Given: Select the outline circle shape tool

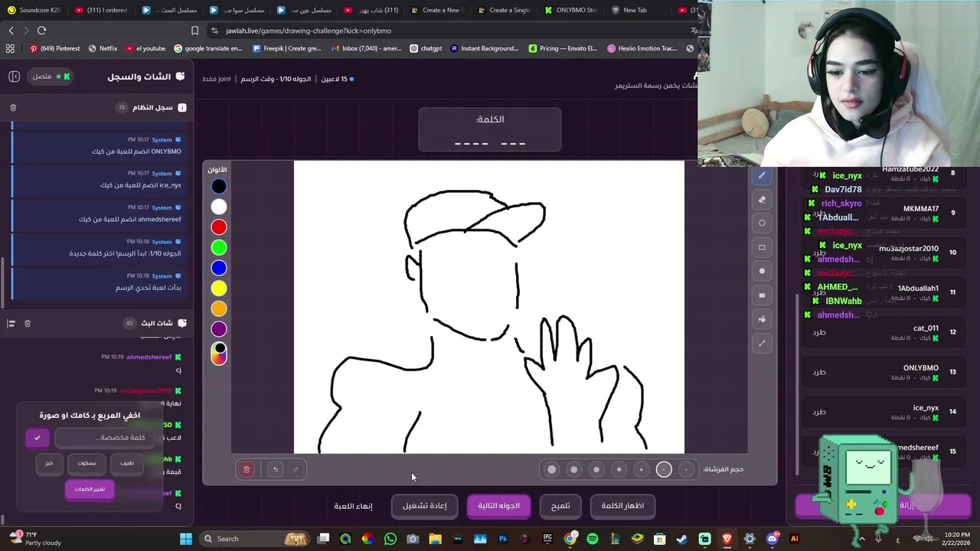Looking at the screenshot, I should click(x=762, y=223).
